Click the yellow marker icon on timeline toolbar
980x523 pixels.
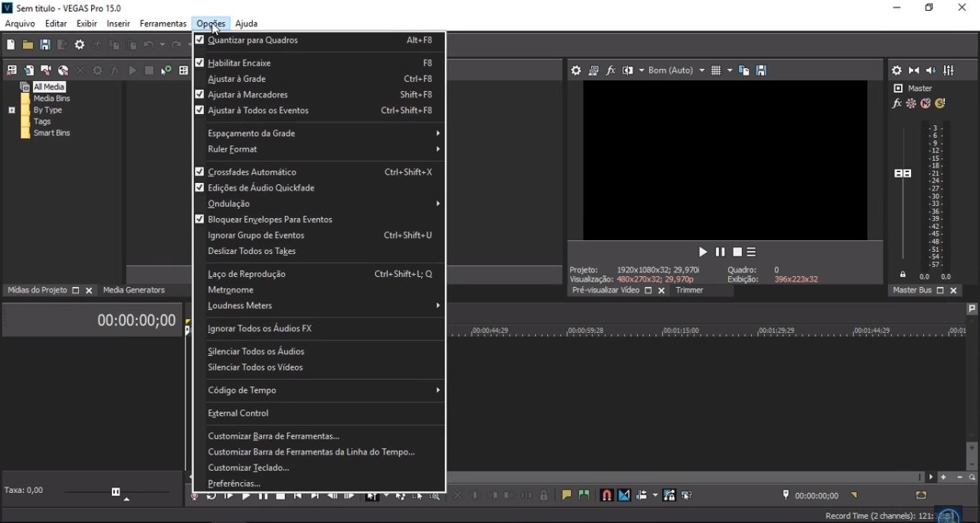coord(567,495)
